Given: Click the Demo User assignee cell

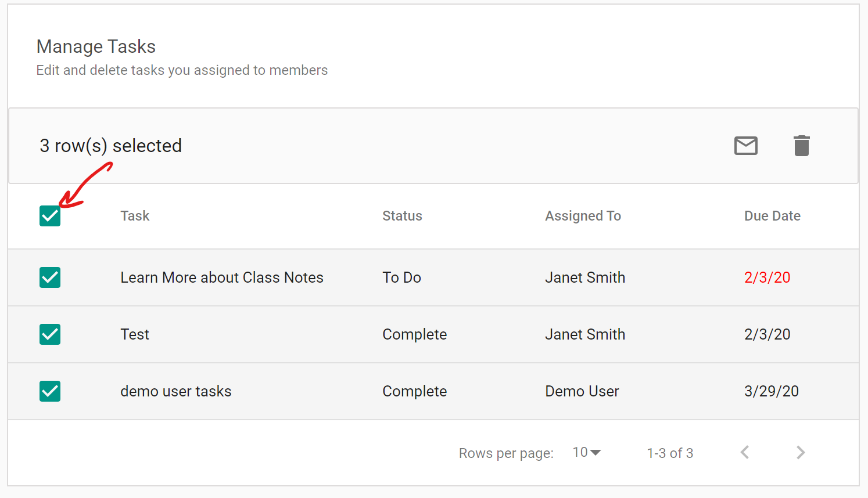Looking at the screenshot, I should [582, 391].
